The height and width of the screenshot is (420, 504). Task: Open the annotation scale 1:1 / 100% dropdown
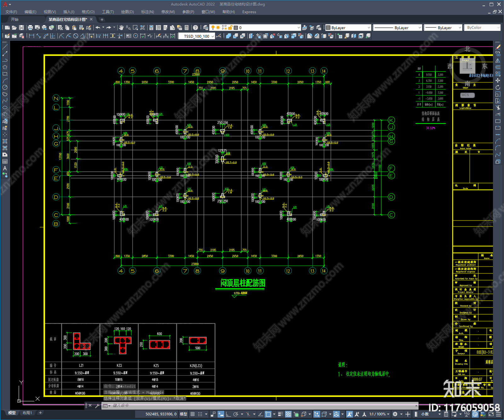(380, 414)
